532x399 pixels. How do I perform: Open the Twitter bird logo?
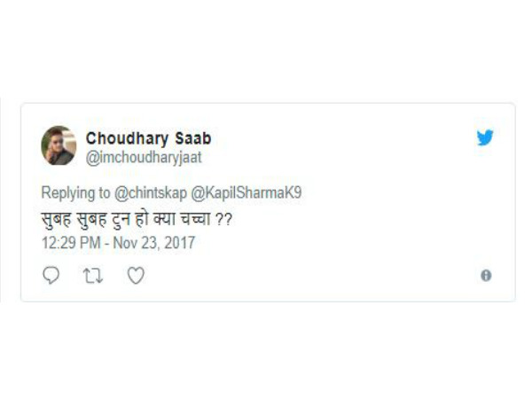click(x=485, y=137)
